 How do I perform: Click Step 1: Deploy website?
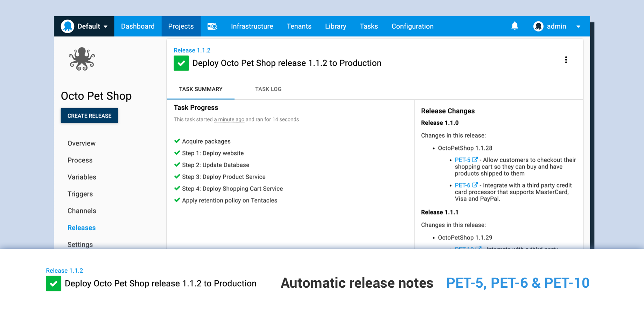click(x=213, y=153)
